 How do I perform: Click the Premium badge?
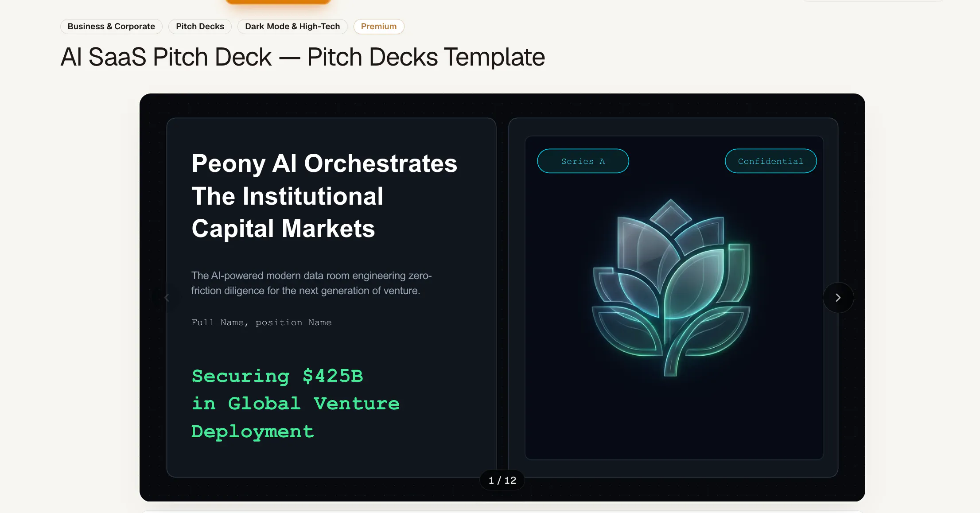pyautogui.click(x=379, y=27)
